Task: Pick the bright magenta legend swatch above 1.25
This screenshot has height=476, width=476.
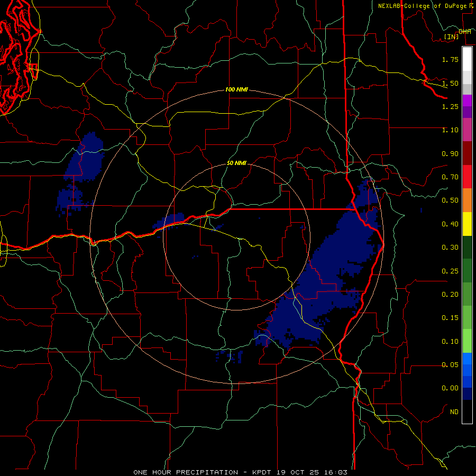Action: coord(467,100)
